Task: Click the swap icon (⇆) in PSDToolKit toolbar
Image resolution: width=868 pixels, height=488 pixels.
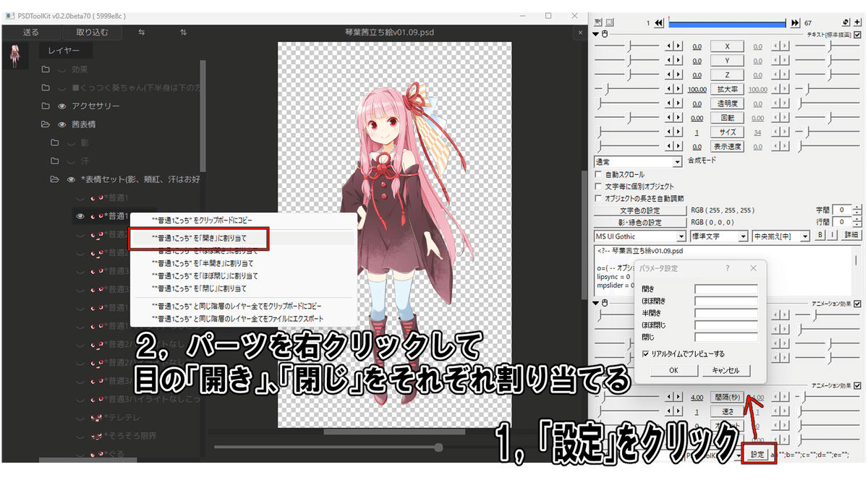Action: click(142, 32)
